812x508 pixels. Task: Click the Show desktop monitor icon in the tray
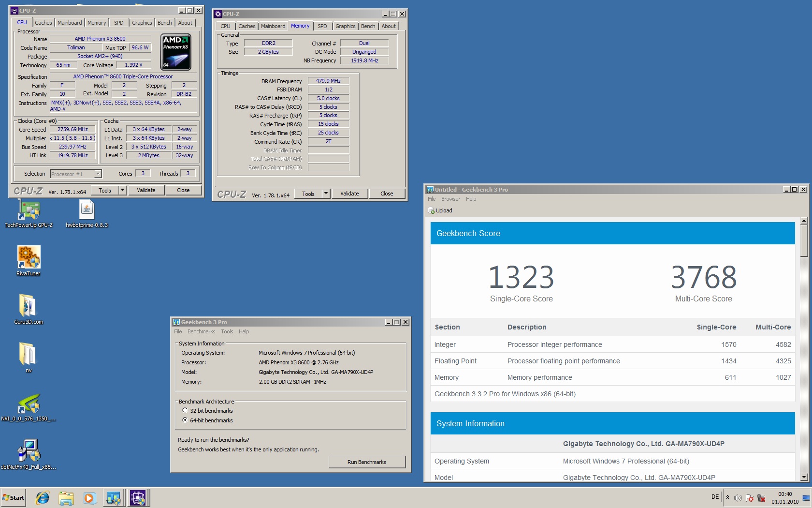click(806, 498)
